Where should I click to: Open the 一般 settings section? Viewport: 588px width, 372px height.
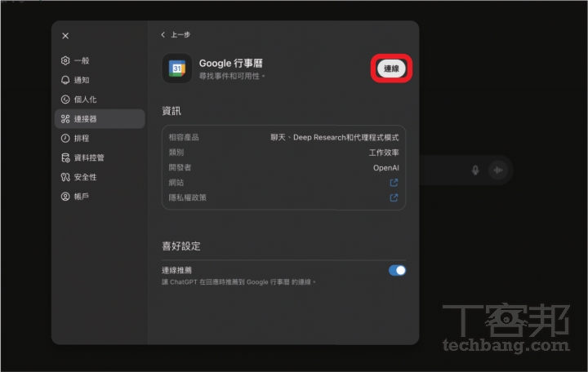coord(100,60)
